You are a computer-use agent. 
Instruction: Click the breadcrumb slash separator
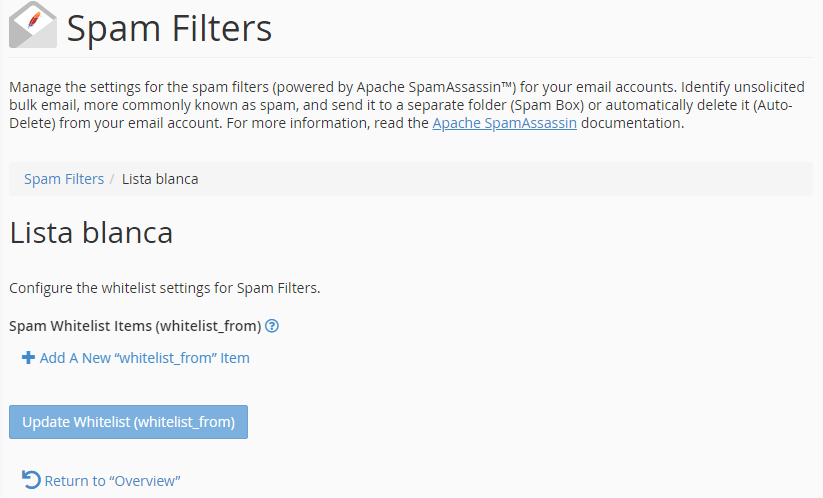coord(113,179)
